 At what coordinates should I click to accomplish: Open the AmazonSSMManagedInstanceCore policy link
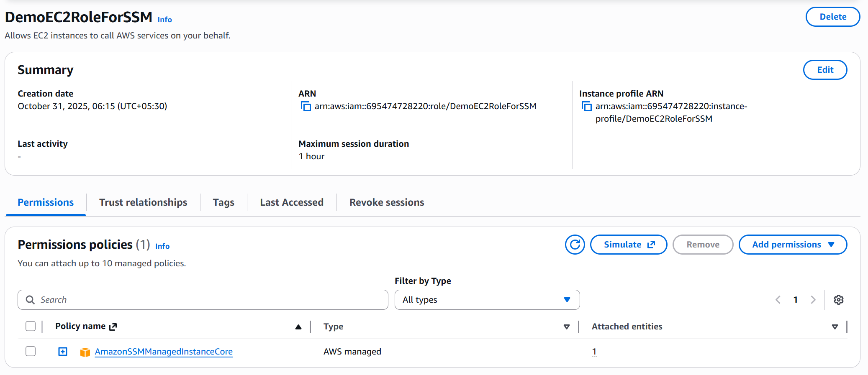164,352
